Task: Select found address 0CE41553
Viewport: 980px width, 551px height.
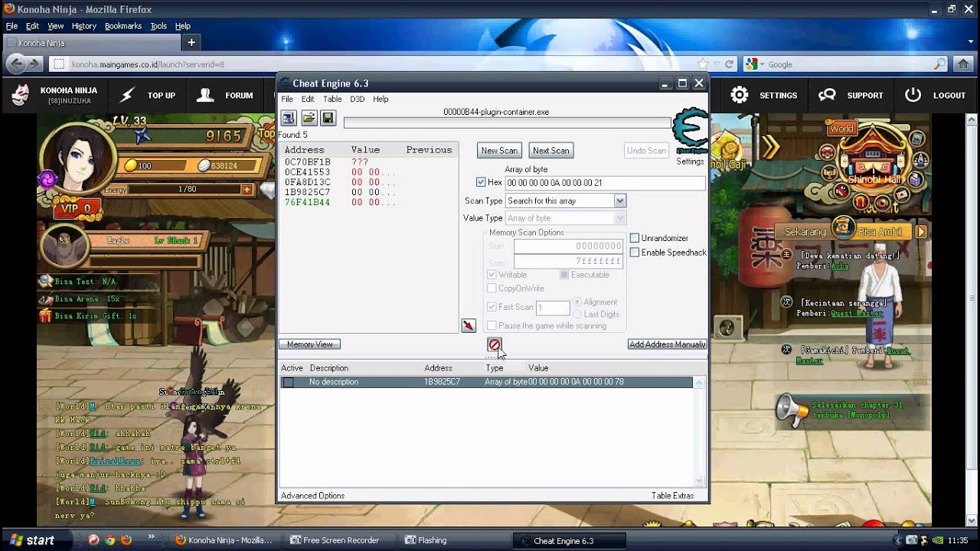Action: [x=307, y=172]
